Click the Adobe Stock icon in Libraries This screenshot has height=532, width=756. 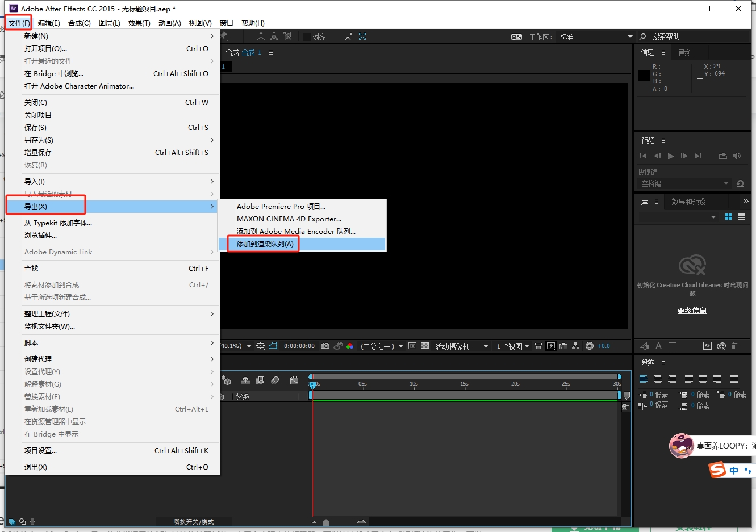pos(707,346)
